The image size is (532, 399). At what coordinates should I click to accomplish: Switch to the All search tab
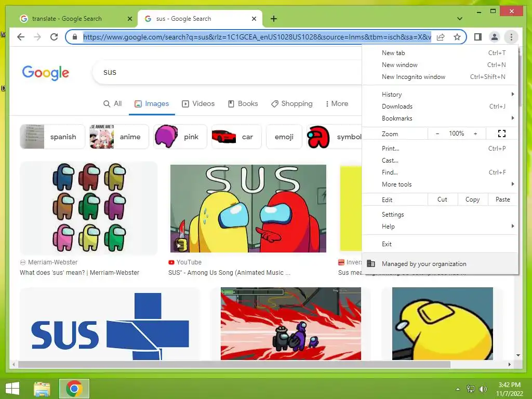click(112, 103)
